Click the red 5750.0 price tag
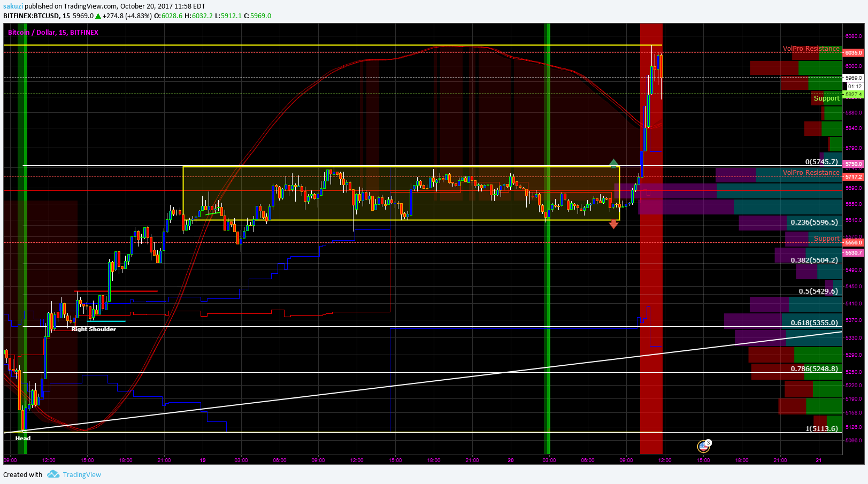Image resolution: width=868 pixels, height=484 pixels. click(854, 164)
